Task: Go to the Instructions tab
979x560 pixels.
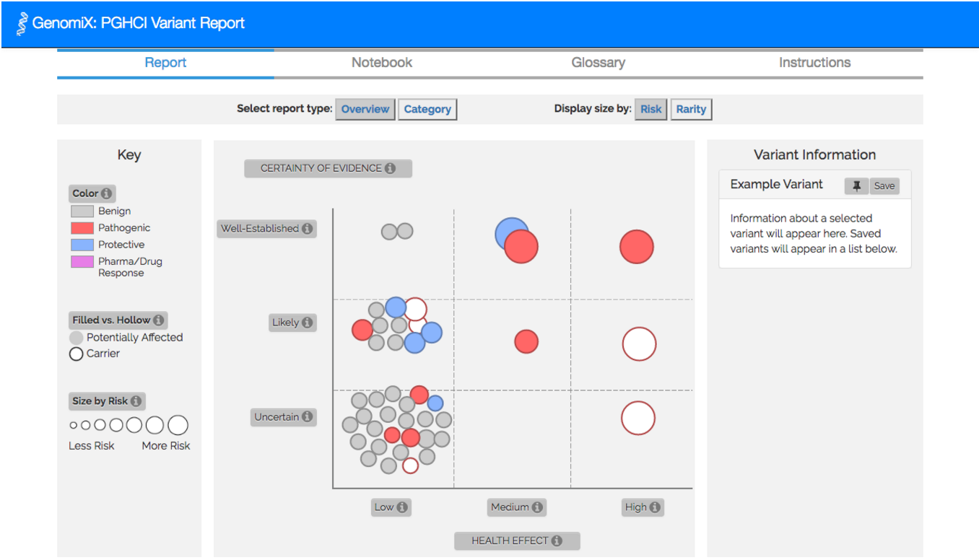Action: click(814, 63)
